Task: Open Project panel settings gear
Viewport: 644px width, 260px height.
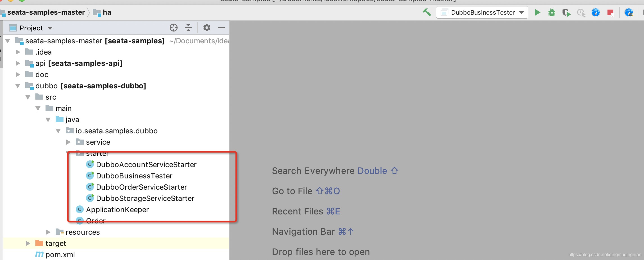Action: pyautogui.click(x=207, y=28)
